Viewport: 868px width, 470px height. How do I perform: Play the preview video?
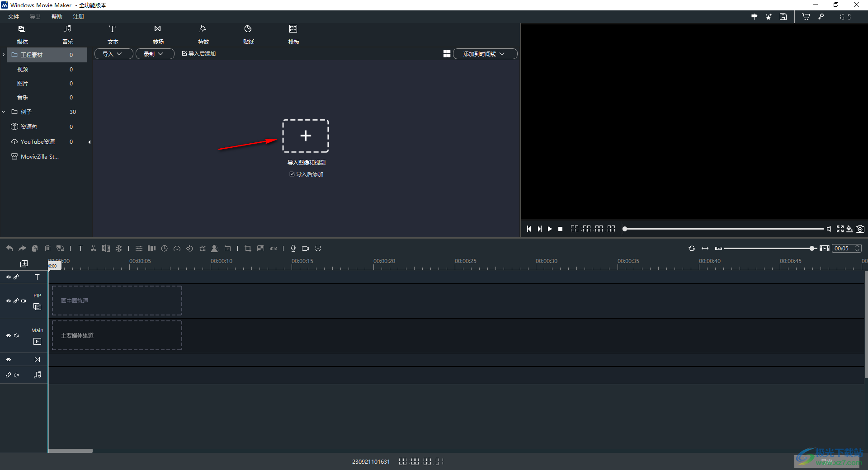pos(550,229)
